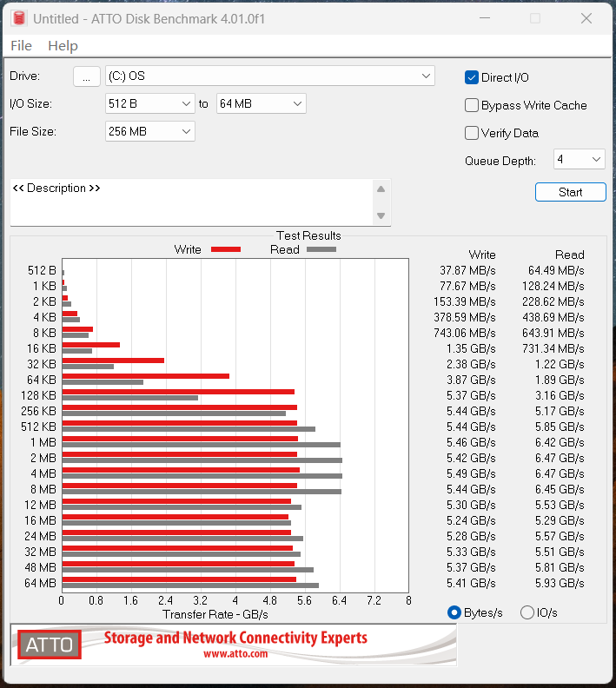616x688 pixels.
Task: Click the ATTO logo in the banner
Action: coord(48,645)
